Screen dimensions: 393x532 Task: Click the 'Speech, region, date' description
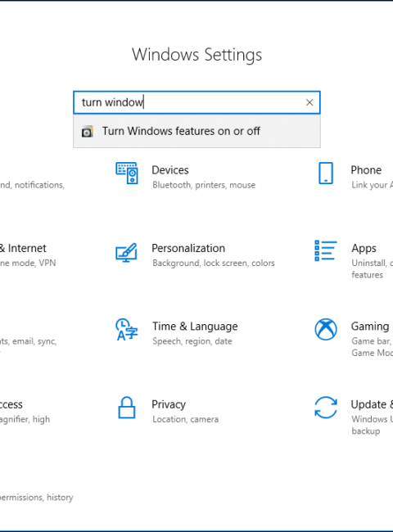(192, 341)
